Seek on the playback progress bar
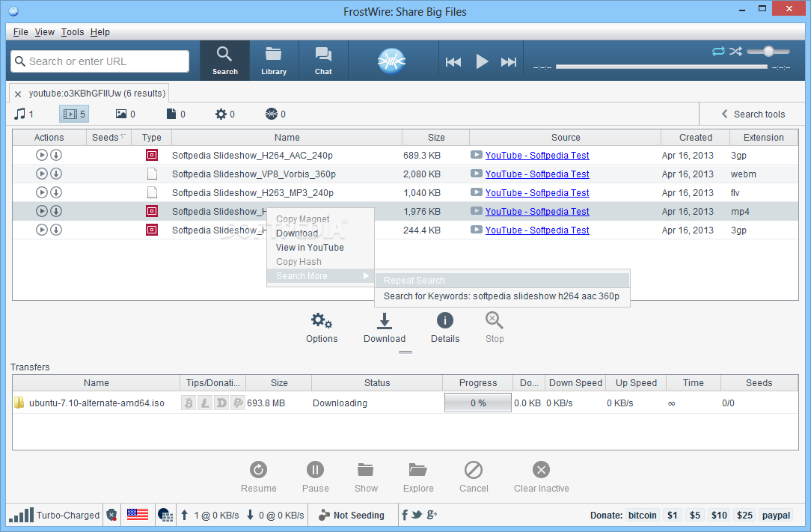The width and height of the screenshot is (811, 532). pos(661,67)
